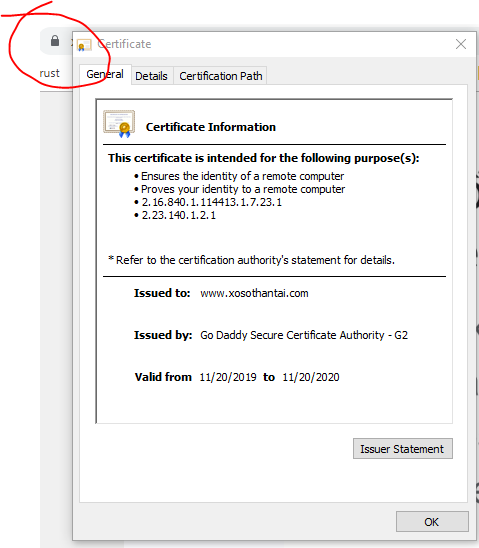Open the Certification Path tab

coord(220,76)
